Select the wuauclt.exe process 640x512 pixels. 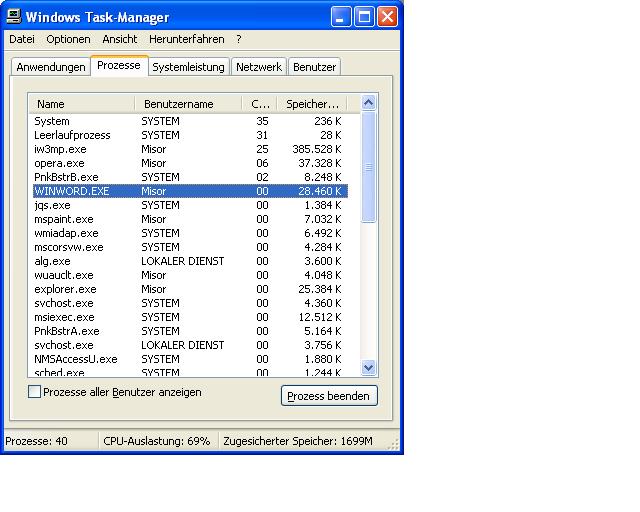pos(190,275)
